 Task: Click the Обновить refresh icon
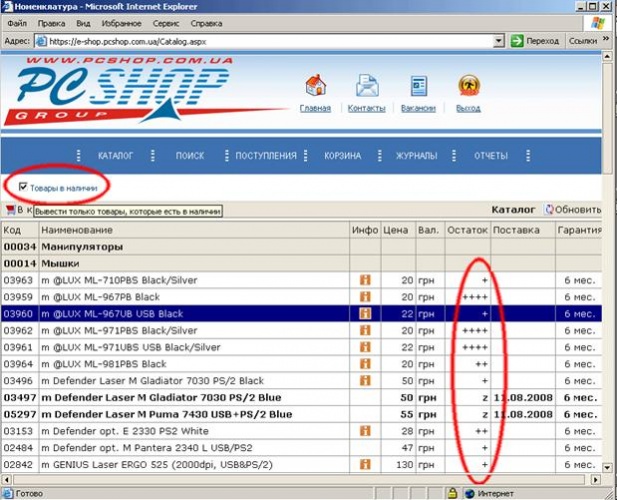click(549, 210)
